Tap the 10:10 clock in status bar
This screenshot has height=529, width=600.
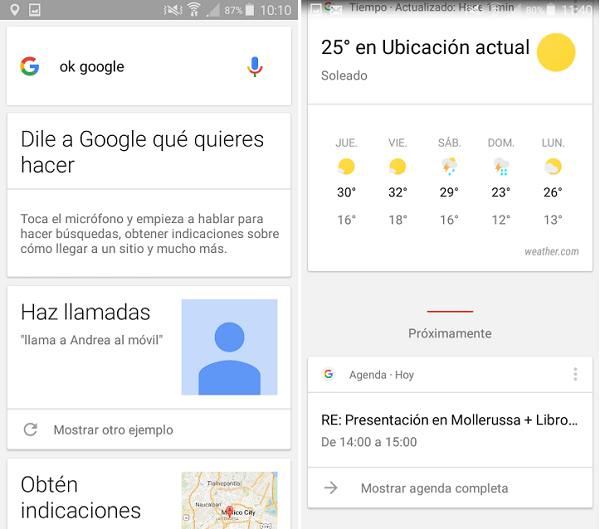pyautogui.click(x=276, y=10)
